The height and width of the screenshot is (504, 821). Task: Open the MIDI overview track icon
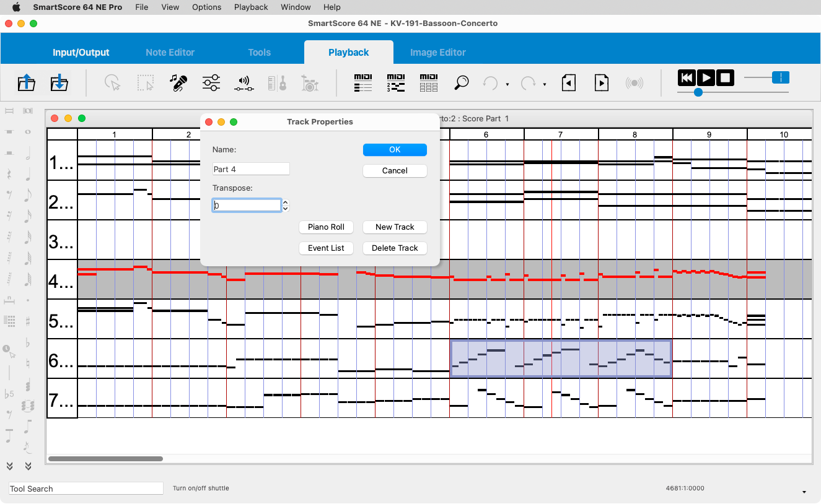tap(396, 82)
